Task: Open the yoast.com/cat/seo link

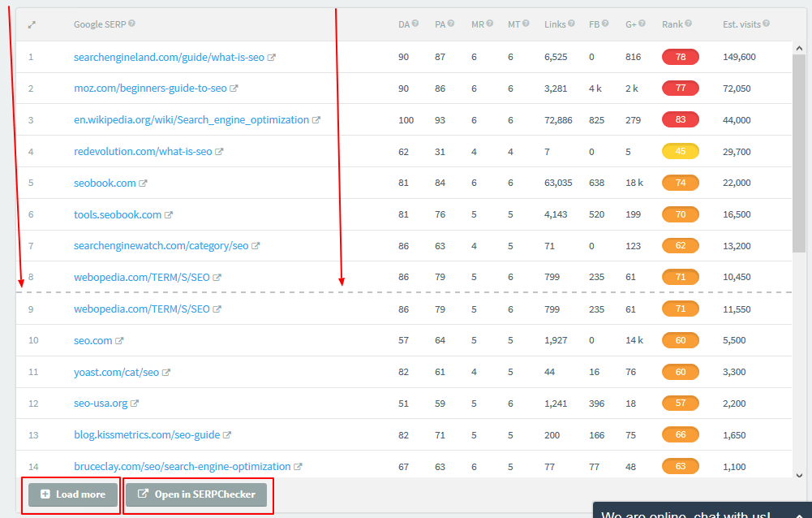Action: [116, 373]
